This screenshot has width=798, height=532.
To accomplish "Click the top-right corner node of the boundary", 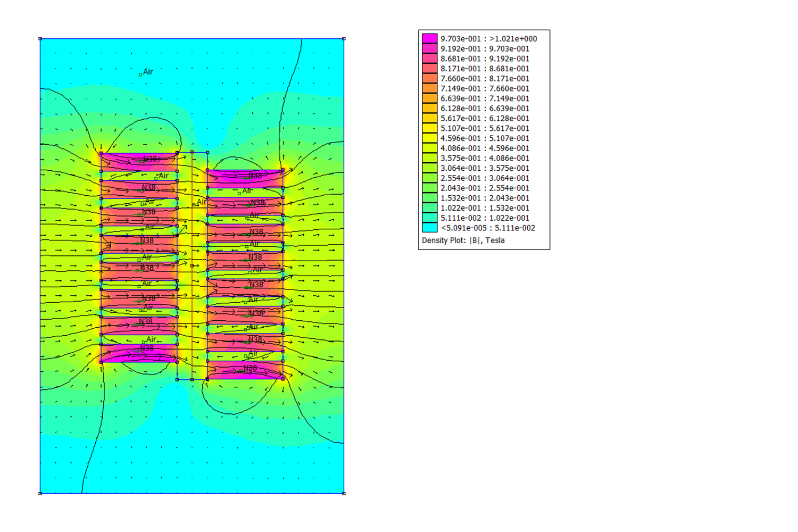I will pos(344,39).
